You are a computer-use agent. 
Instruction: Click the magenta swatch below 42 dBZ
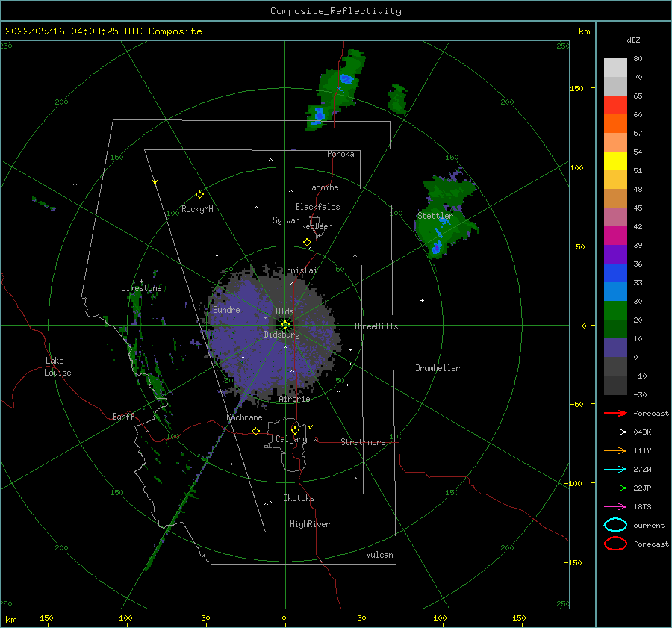(x=615, y=236)
